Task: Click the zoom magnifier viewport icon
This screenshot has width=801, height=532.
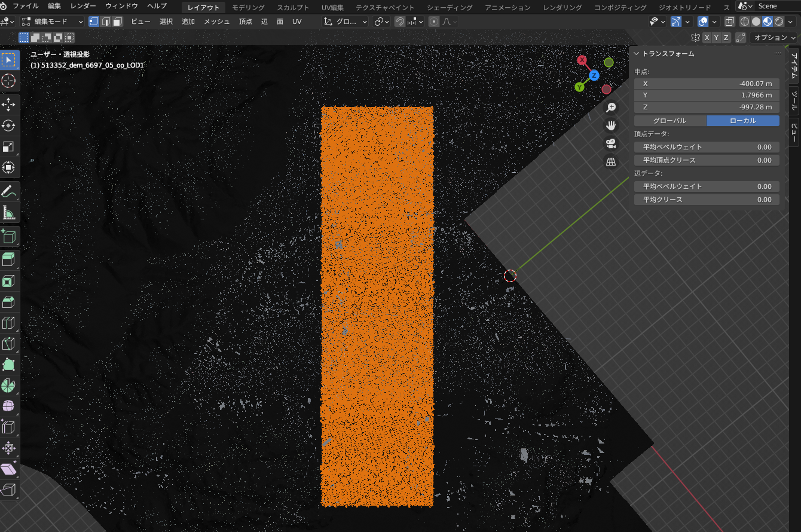Action: click(611, 108)
